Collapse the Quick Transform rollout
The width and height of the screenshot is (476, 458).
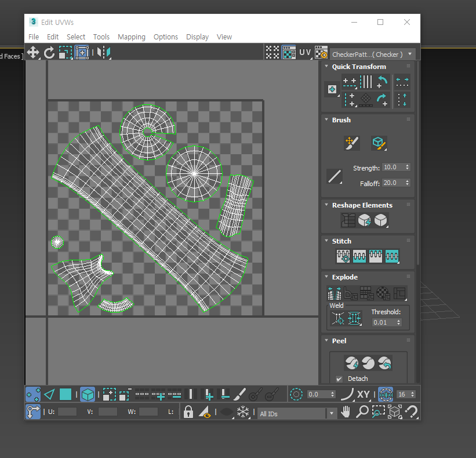(326, 67)
